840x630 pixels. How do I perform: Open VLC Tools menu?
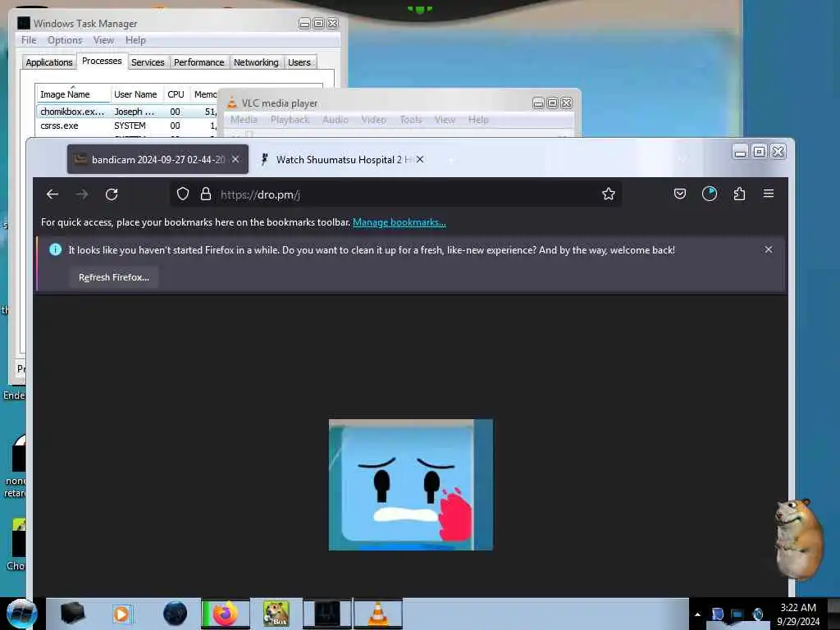411,120
